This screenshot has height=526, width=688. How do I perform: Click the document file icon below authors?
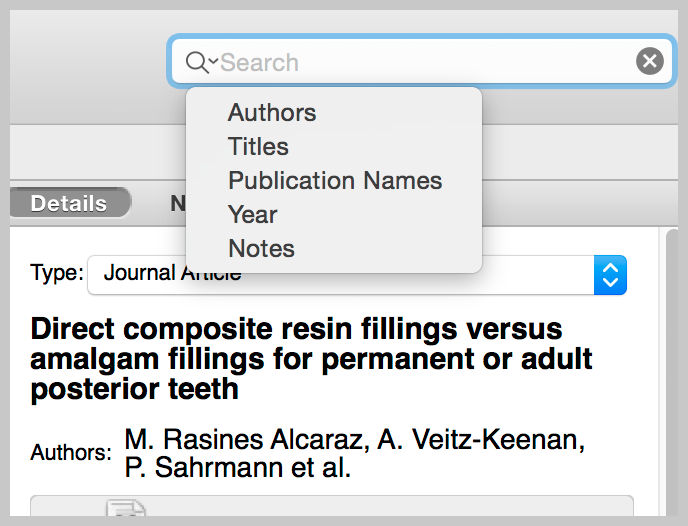pyautogui.click(x=126, y=508)
